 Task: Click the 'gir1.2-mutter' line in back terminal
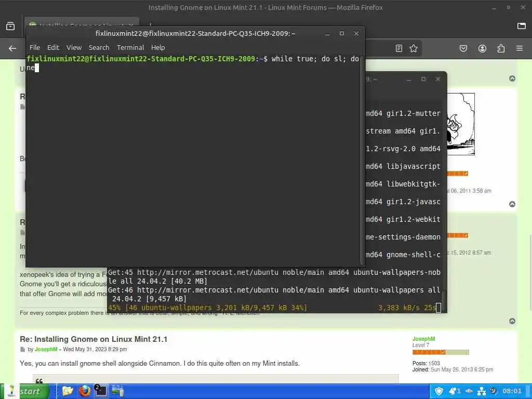(x=403, y=113)
